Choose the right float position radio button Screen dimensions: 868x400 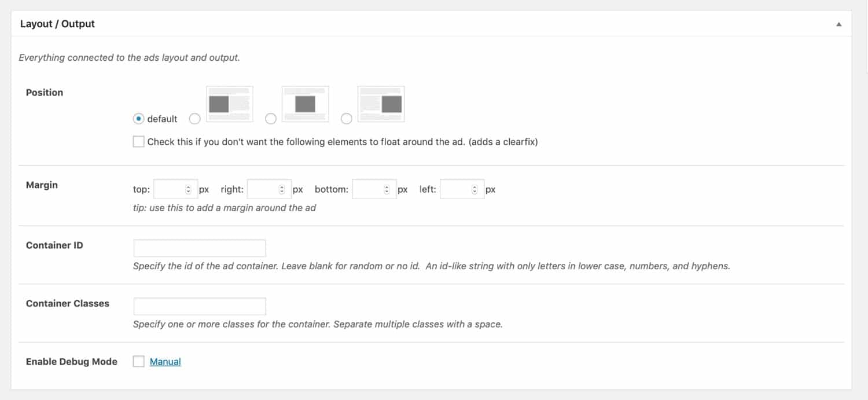[x=347, y=119]
